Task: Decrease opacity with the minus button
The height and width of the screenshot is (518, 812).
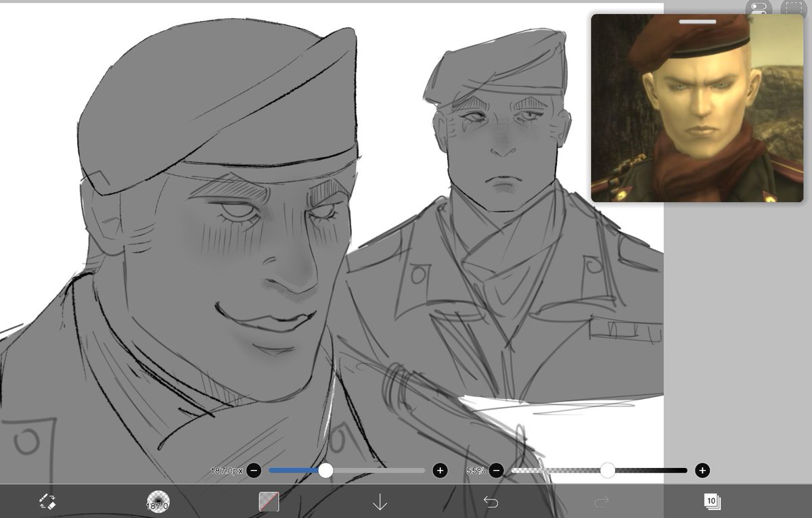Action: click(x=496, y=470)
